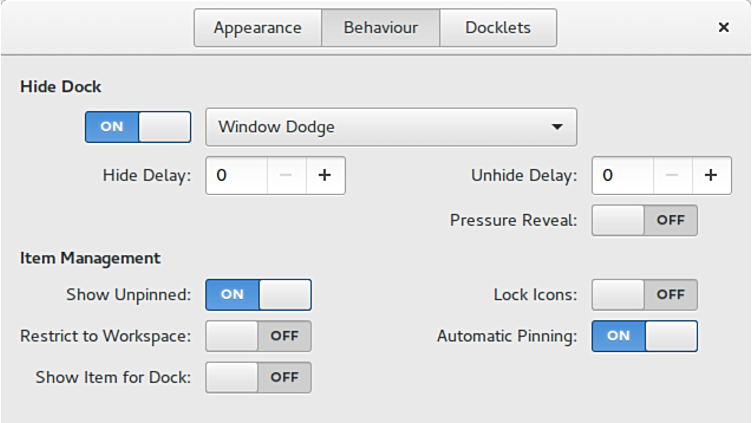Viewport: 752px width, 423px height.
Task: Enable Show Item for Dock switch
Action: tap(258, 377)
